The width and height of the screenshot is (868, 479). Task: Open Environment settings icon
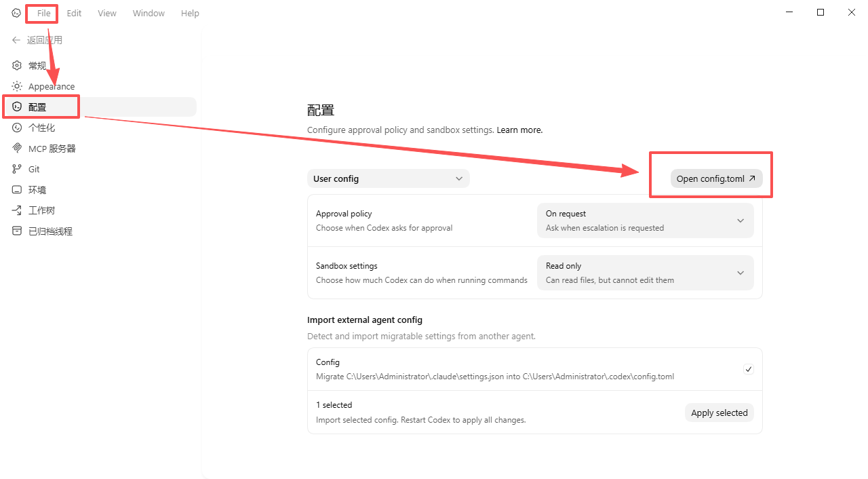(x=17, y=190)
